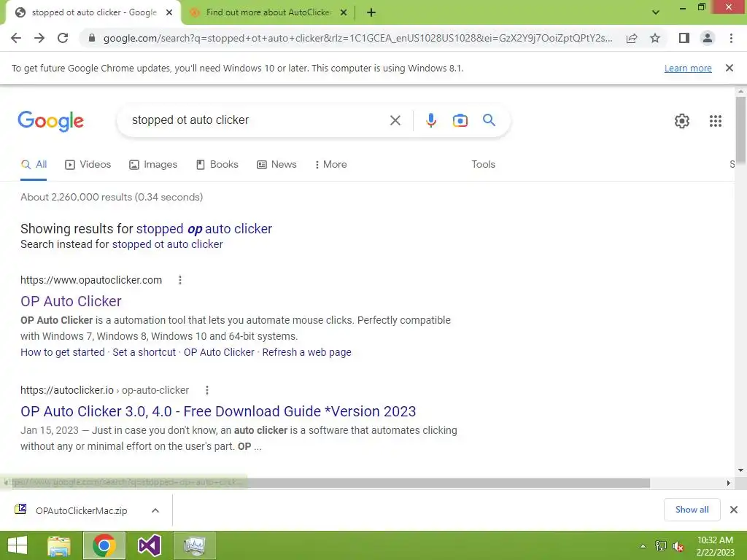Viewport: 747px width, 560px height.
Task: Open options for the opautoclicker.com result
Action: tap(180, 280)
